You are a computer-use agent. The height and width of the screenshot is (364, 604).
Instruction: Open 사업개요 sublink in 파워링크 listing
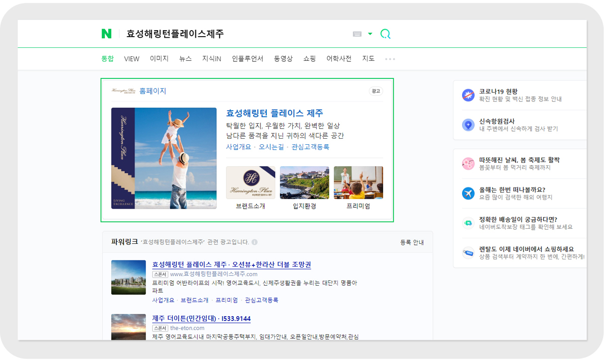coord(163,300)
